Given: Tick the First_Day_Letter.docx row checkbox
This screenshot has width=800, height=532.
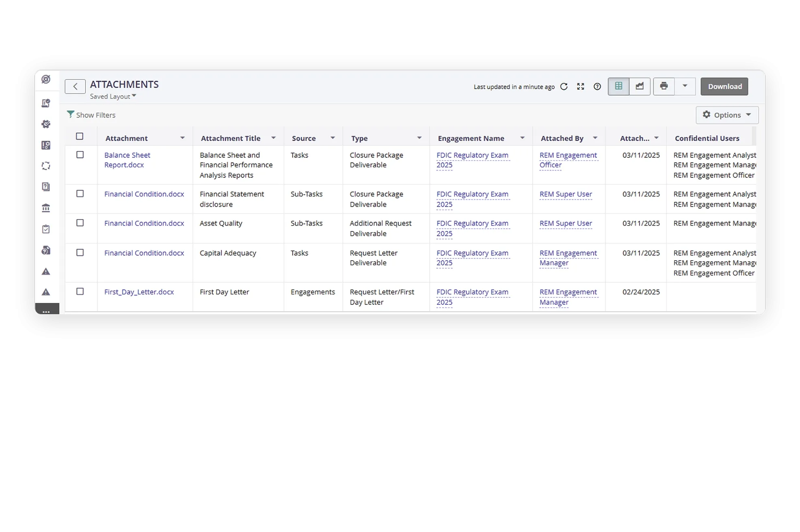Looking at the screenshot, I should [80, 292].
